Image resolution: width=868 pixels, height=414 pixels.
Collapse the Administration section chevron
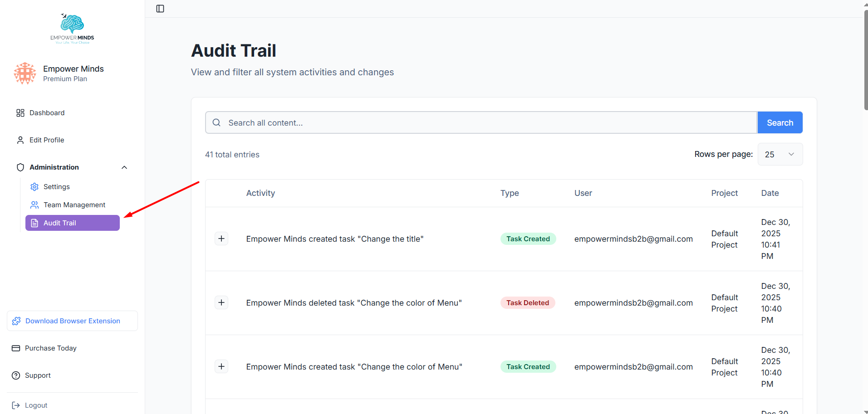[x=124, y=167]
